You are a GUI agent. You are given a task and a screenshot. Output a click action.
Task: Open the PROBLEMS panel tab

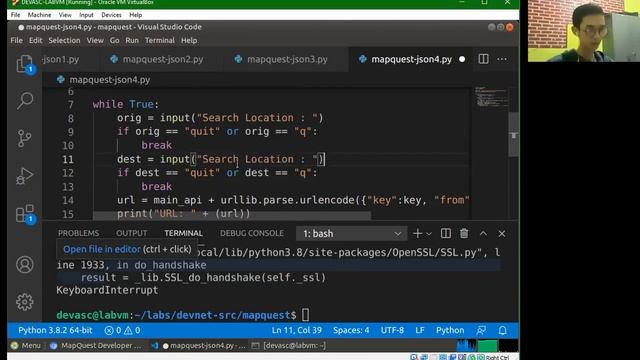78,233
